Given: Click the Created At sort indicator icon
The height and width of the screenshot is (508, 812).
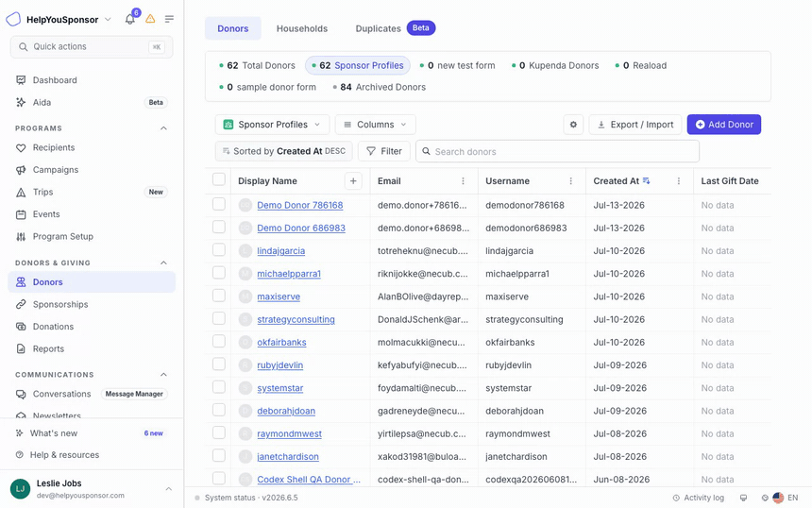Looking at the screenshot, I should click(x=646, y=180).
